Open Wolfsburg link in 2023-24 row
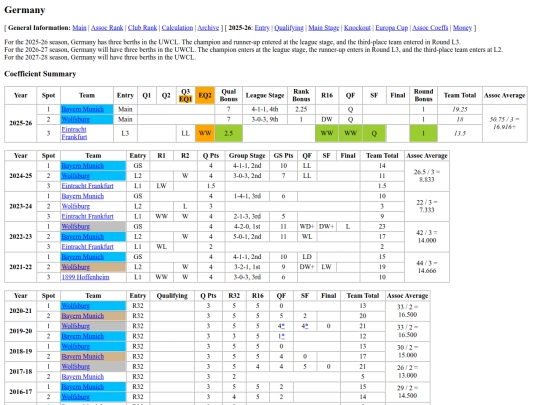540x405 pixels. 75,206
